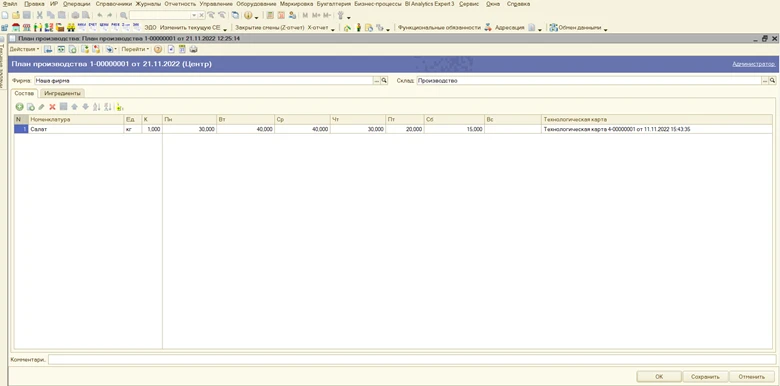The image size is (780, 386).
Task: Print the document using the printer icon
Action: (194, 49)
